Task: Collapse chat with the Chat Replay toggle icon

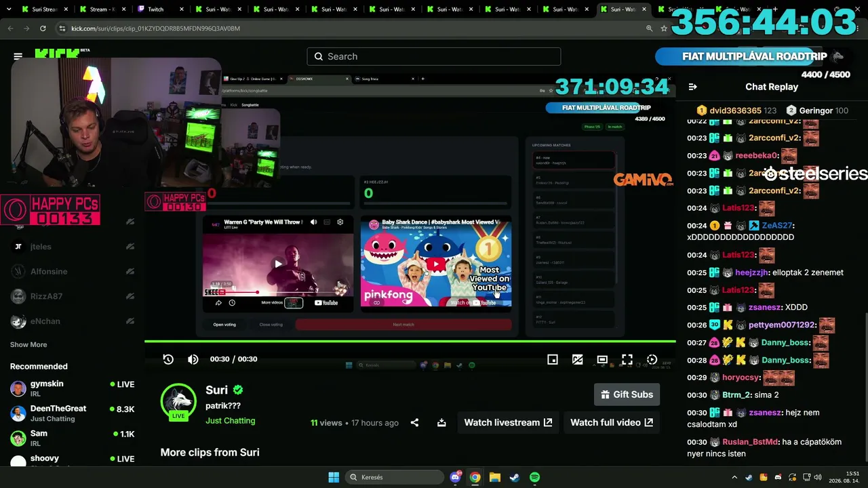Action: click(x=692, y=87)
